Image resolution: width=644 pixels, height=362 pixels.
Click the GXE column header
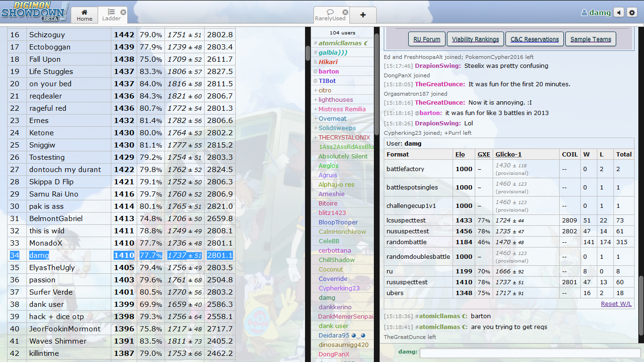coord(484,154)
